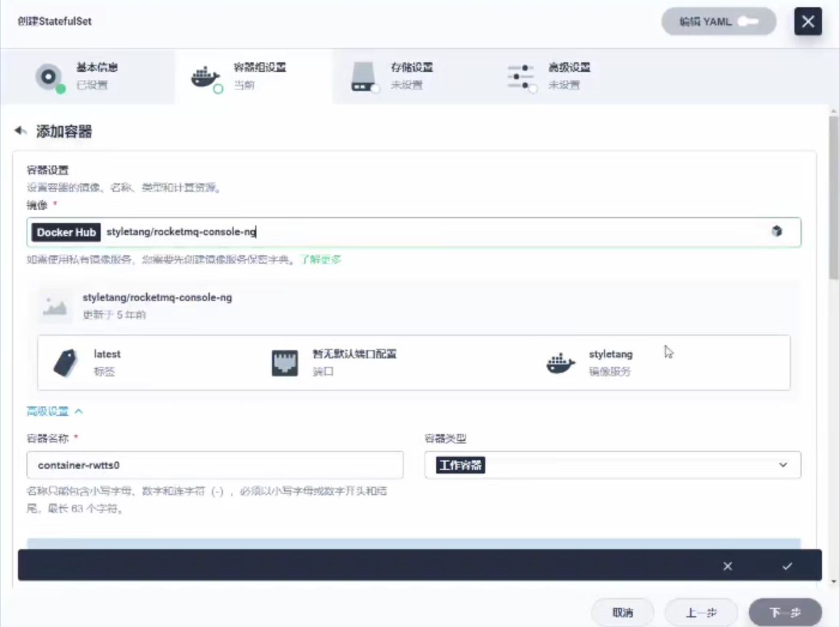Viewport: 840px width, 627px height.
Task: Open the 存储设置 step tab
Action: coord(411,77)
